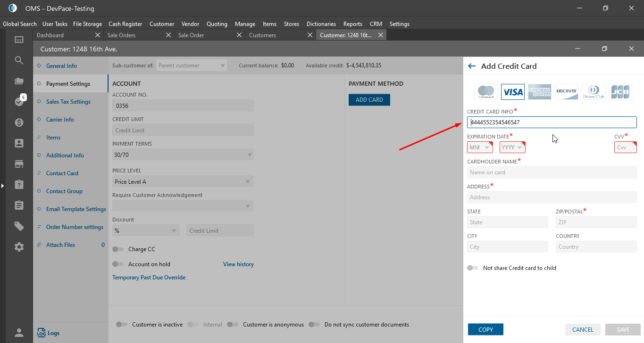Open the contact card icon in left sidebar
Viewport: 644px width, 343px height.
coord(19,143)
